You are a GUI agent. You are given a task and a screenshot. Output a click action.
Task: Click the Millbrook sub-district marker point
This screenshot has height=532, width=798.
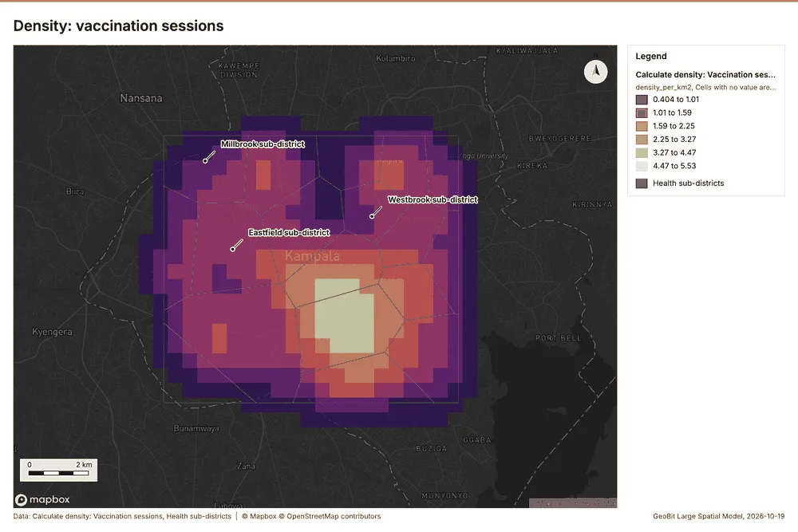click(x=205, y=161)
